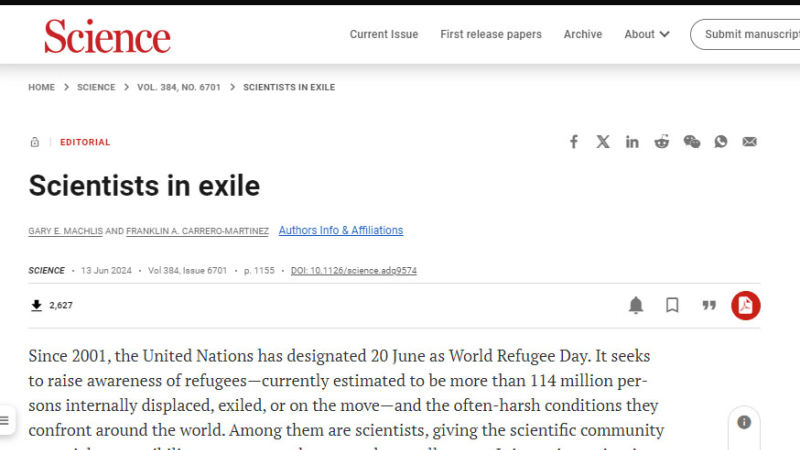Open the Science journal logo homepage
The width and height of the screenshot is (800, 450).
pyautogui.click(x=107, y=36)
